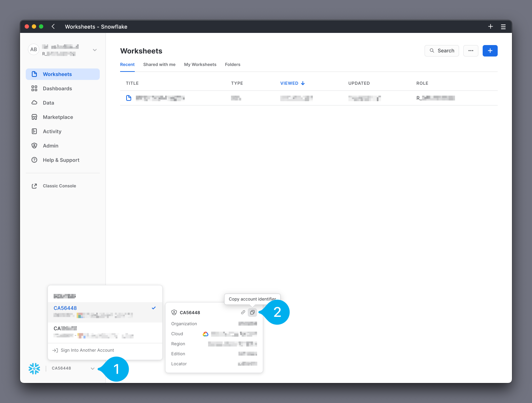Click the Search button
Screen dimensions: 532x403
pos(442,51)
